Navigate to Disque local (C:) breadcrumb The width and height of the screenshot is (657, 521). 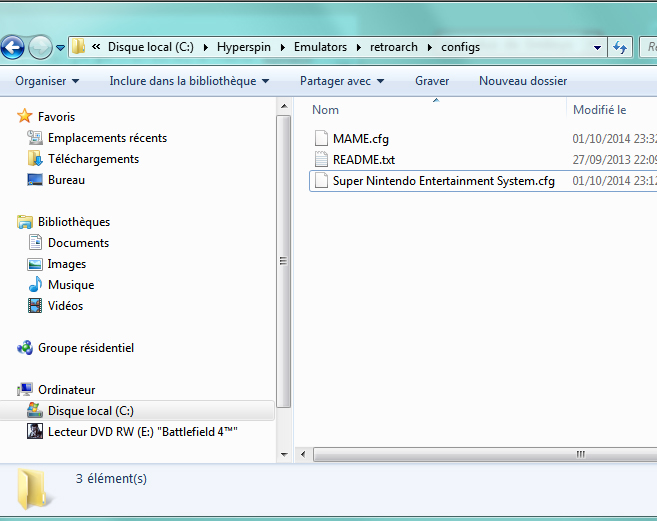click(x=151, y=47)
